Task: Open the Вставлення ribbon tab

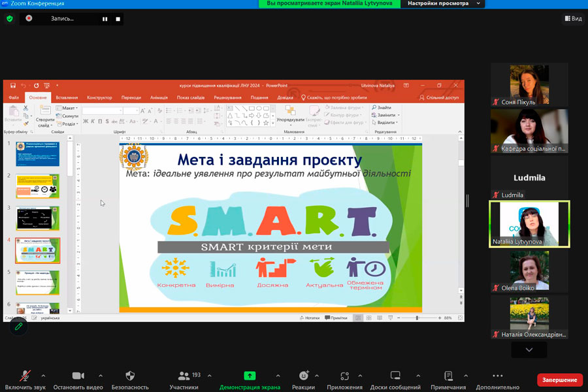Action: 67,97
